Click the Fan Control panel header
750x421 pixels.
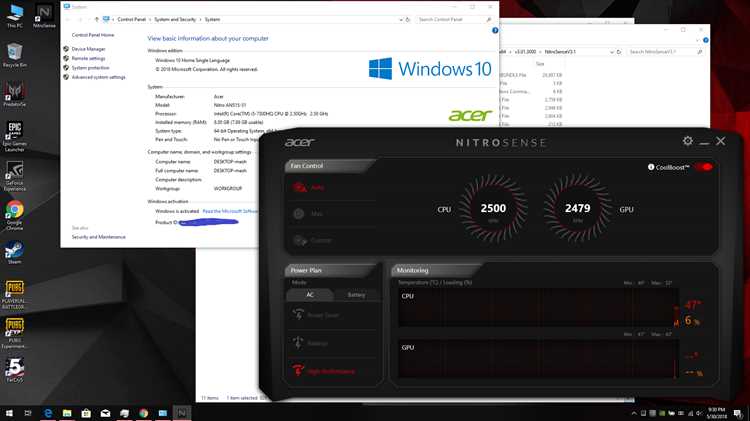(x=328, y=166)
